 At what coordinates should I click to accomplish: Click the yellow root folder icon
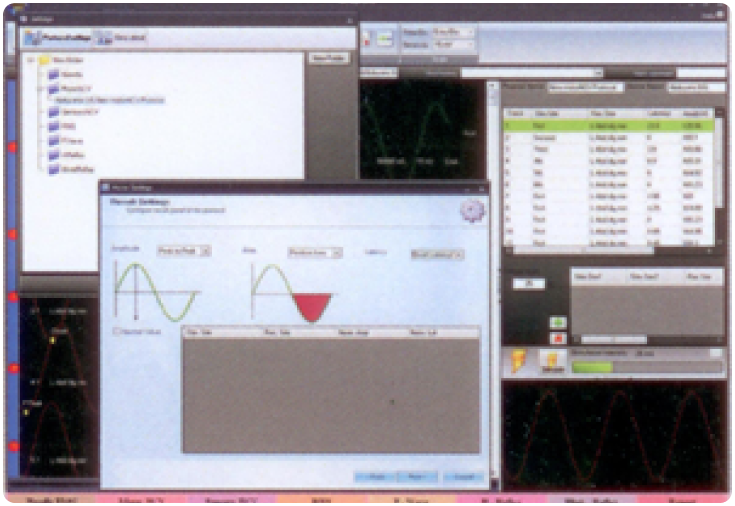coord(45,60)
